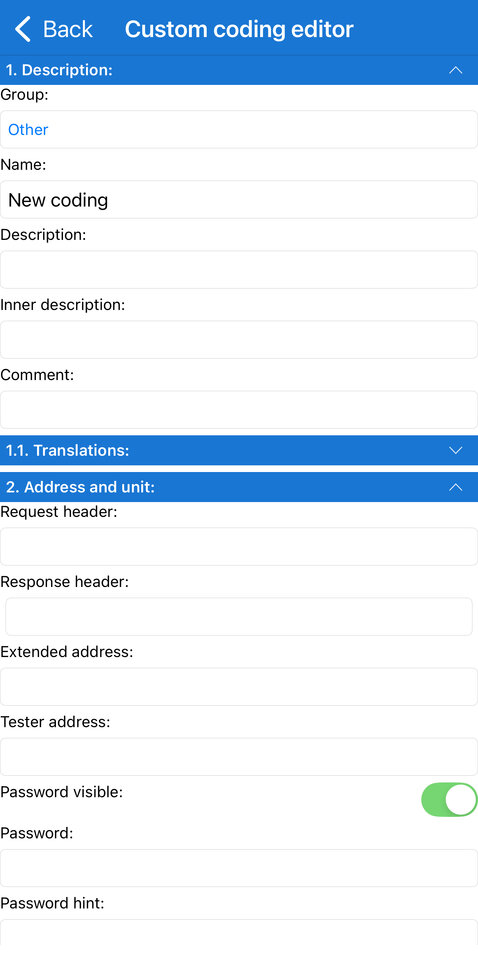Select the empty Description text field
Screen dimensions: 478x960
point(239,269)
